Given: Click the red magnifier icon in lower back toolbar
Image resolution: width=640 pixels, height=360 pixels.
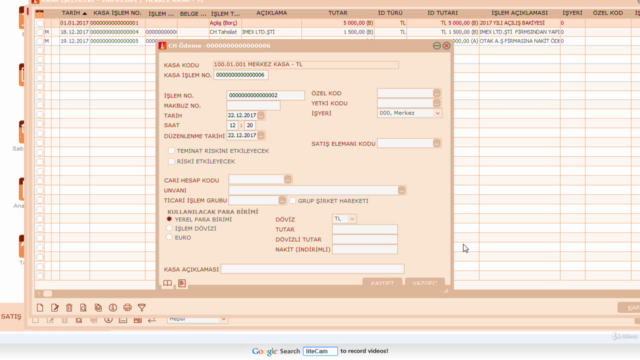Looking at the screenshot, I should (x=79, y=320).
